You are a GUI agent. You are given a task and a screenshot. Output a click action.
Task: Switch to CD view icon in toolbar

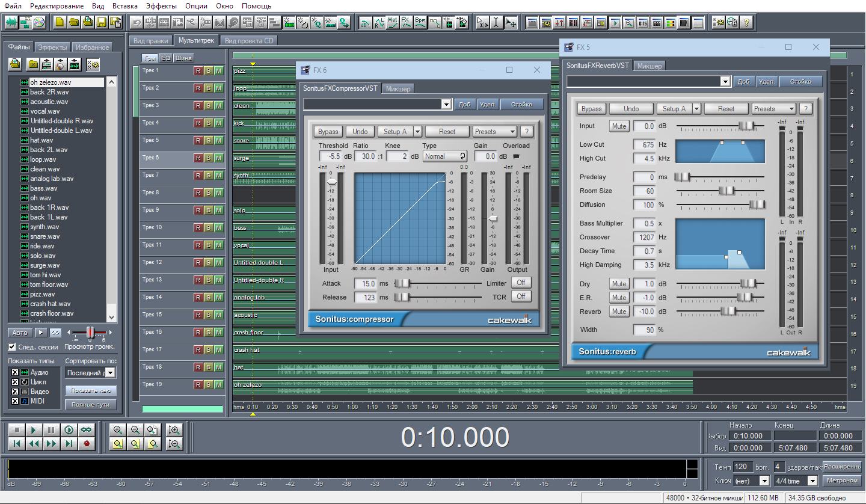(39, 23)
